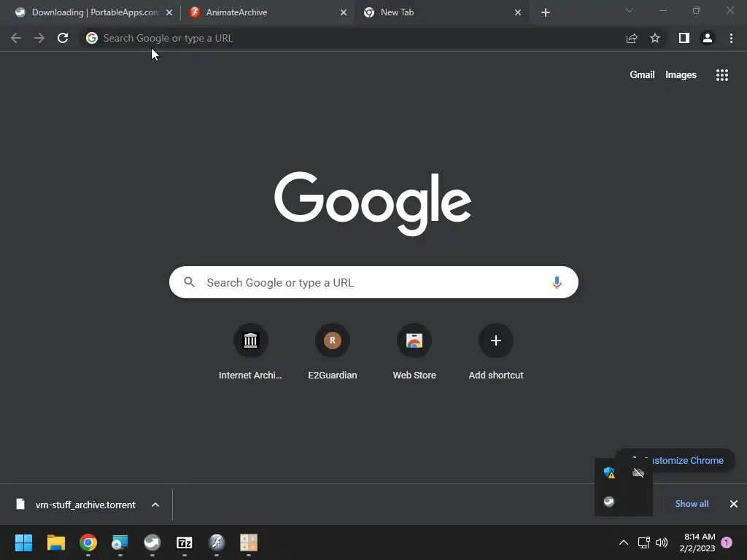Collapse the hidden tray icons chevron

623,542
